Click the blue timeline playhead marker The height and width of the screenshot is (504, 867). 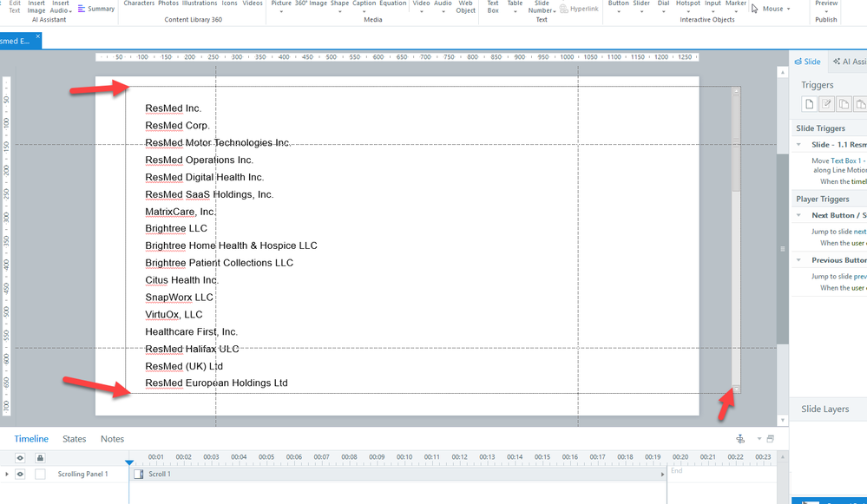[129, 462]
